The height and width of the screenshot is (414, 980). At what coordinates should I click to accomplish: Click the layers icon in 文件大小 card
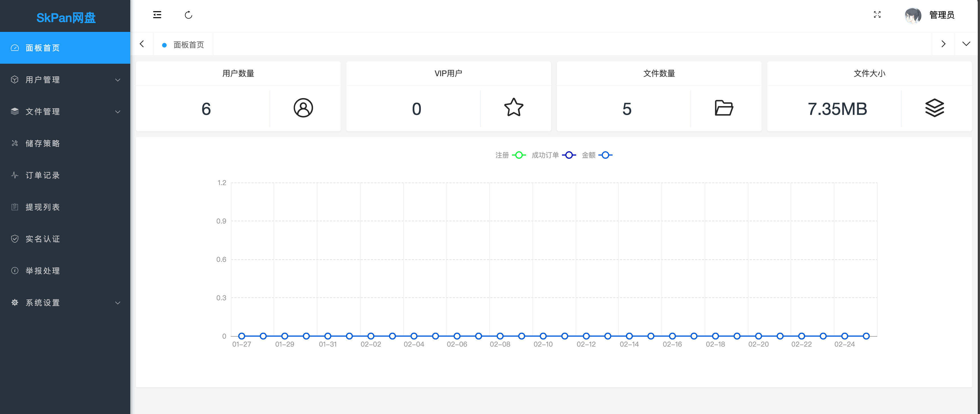coord(934,108)
